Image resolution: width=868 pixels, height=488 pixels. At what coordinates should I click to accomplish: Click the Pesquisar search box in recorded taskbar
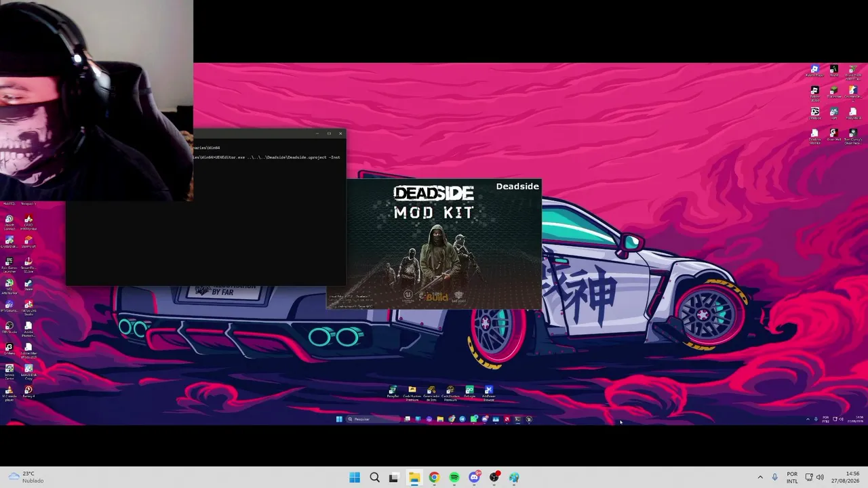pos(372,419)
